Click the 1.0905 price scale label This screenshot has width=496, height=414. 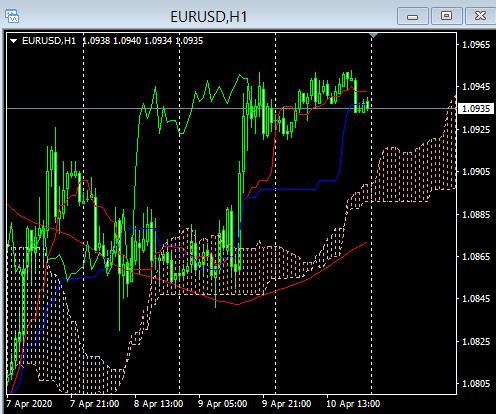click(x=476, y=172)
